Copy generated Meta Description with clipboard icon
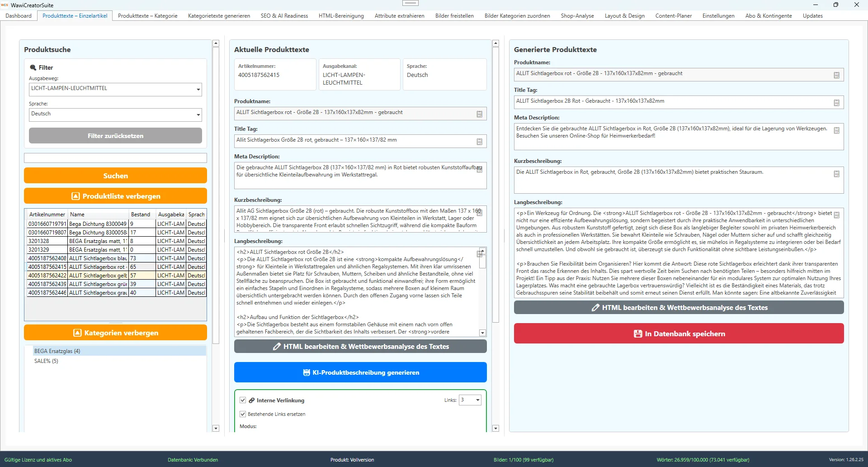 point(837,130)
